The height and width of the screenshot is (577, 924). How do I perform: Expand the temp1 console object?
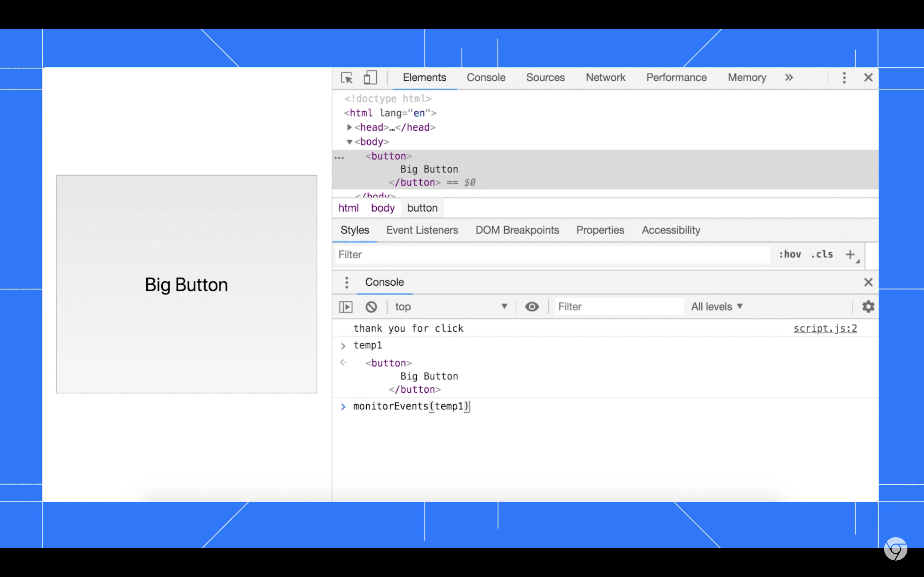[343, 345]
